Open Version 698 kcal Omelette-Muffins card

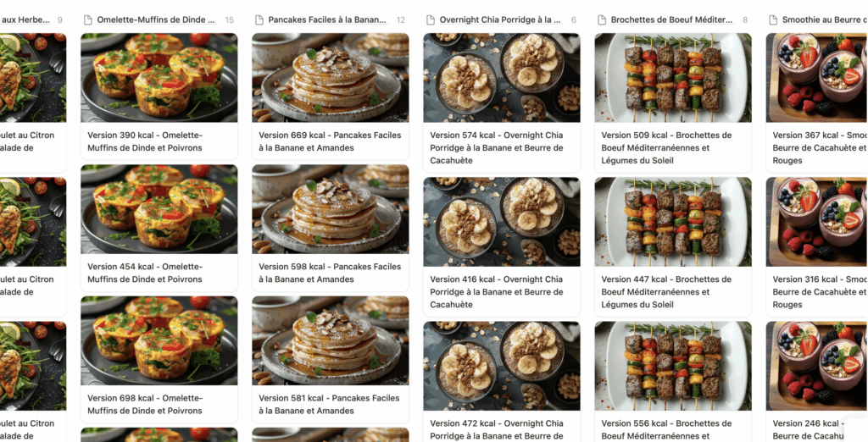pos(159,360)
